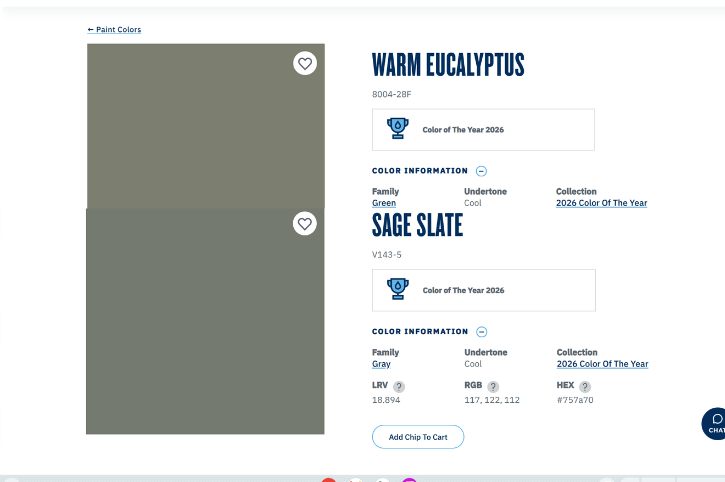The width and height of the screenshot is (725, 482).
Task: Collapse Warm Eucalyptus Color Information section
Action: pyautogui.click(x=481, y=171)
